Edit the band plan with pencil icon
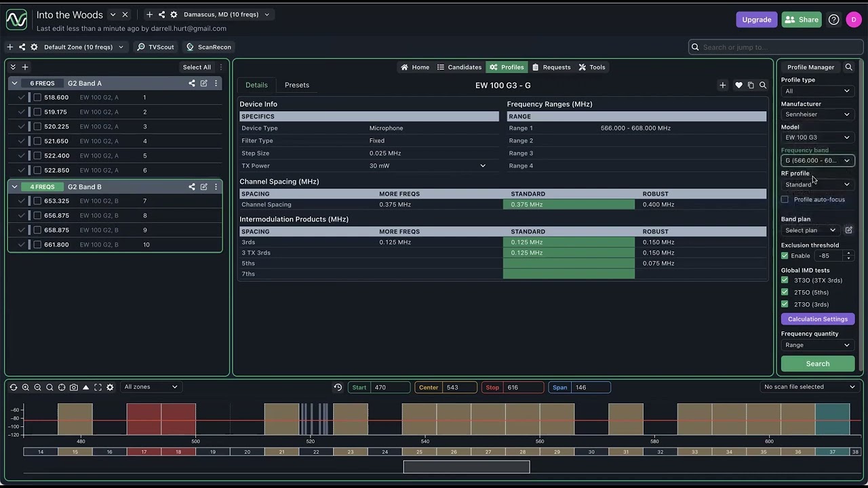 click(848, 230)
